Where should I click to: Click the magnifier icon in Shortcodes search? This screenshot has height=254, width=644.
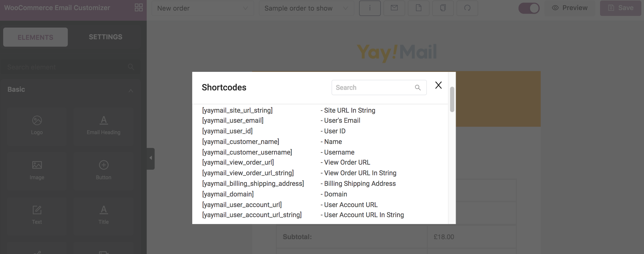click(418, 87)
